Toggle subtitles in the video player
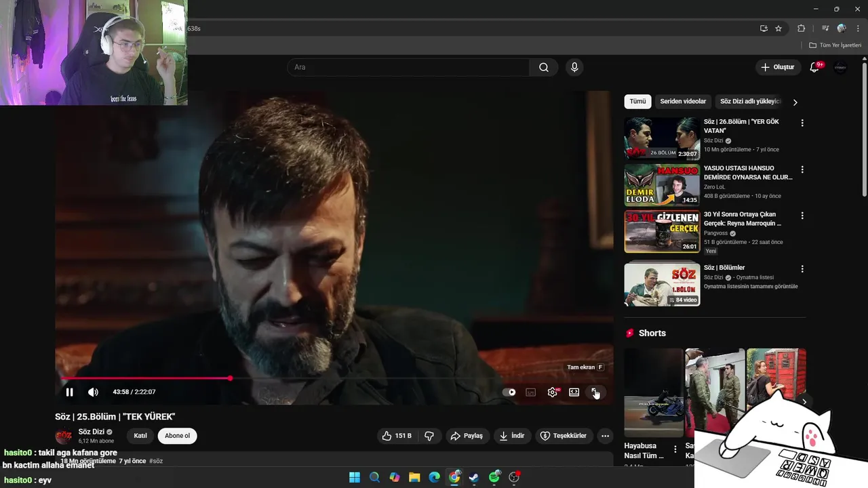This screenshot has height=488, width=868. tap(531, 392)
